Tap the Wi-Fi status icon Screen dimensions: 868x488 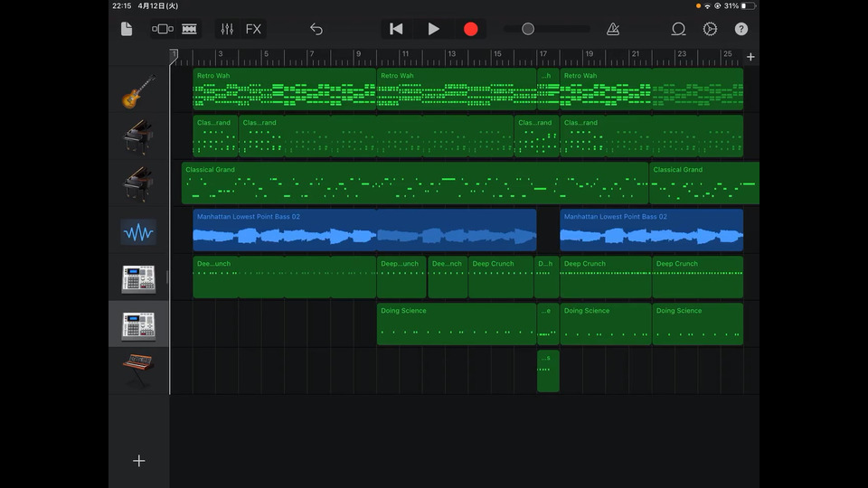click(707, 6)
